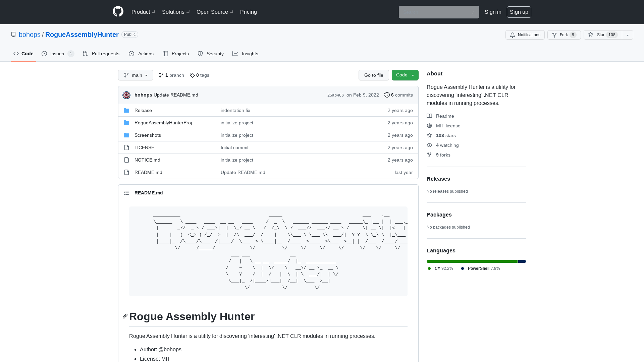Click the commits history clock icon
The width and height of the screenshot is (644, 362).
pos(387,95)
